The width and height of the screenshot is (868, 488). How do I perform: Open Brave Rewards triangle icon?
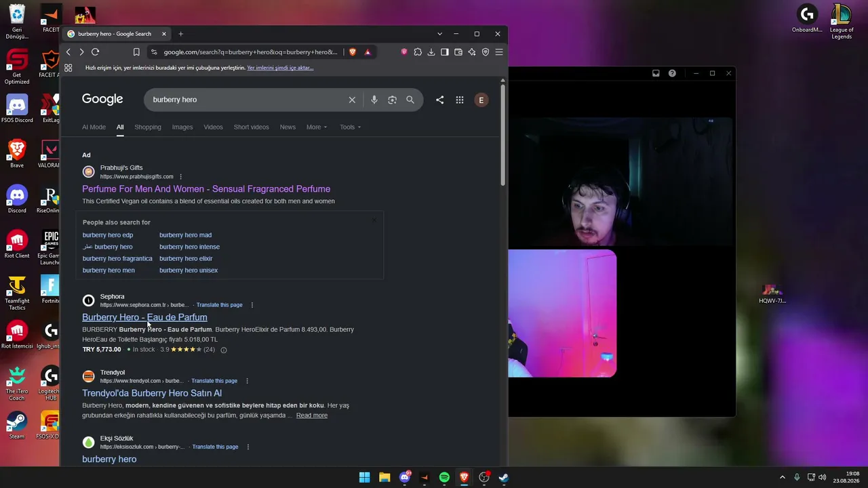(368, 52)
